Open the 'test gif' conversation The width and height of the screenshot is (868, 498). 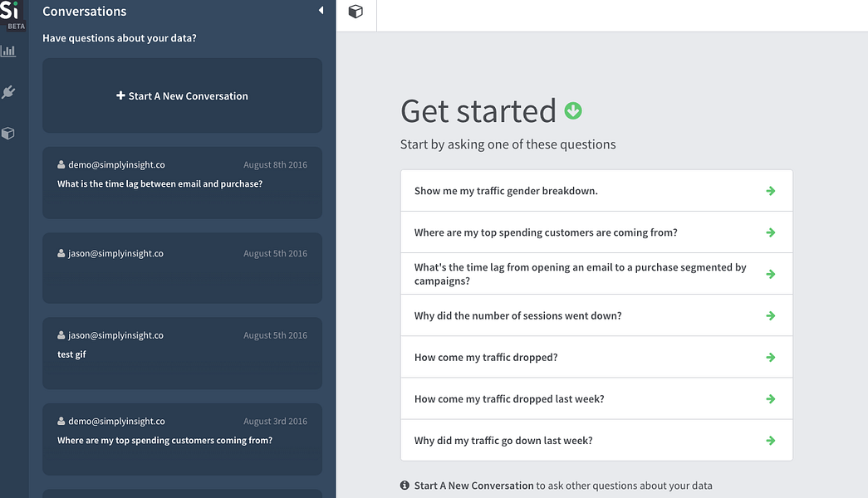pyautogui.click(x=182, y=353)
